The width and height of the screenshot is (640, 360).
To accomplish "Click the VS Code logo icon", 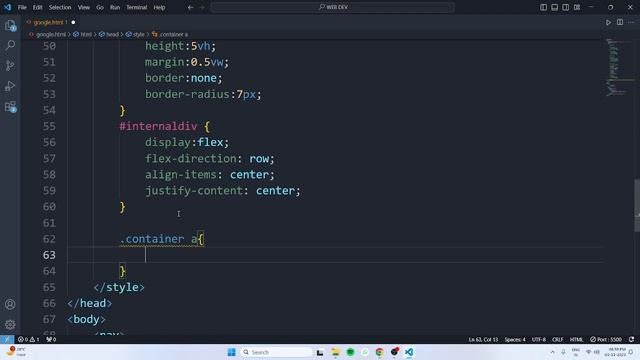I will click(7, 7).
